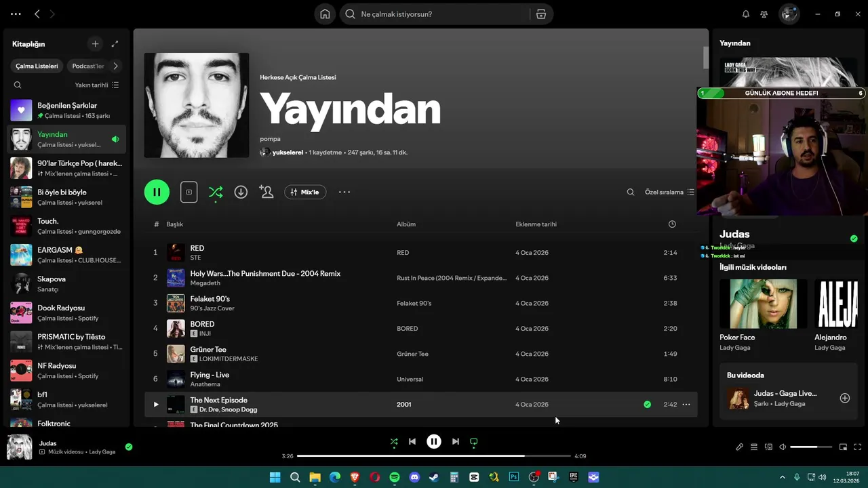This screenshot has height=488, width=868.
Task: Toggle playlist shuffle in the action bar
Action: click(216, 192)
